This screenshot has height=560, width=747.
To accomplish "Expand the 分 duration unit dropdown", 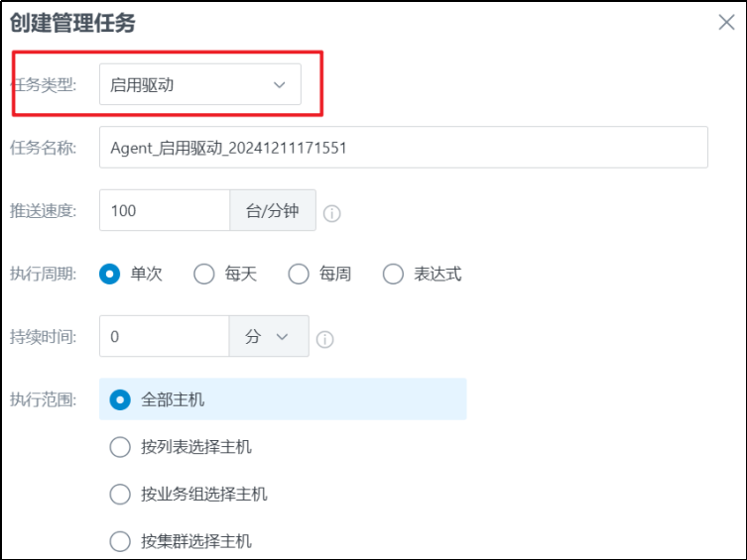I will click(269, 337).
